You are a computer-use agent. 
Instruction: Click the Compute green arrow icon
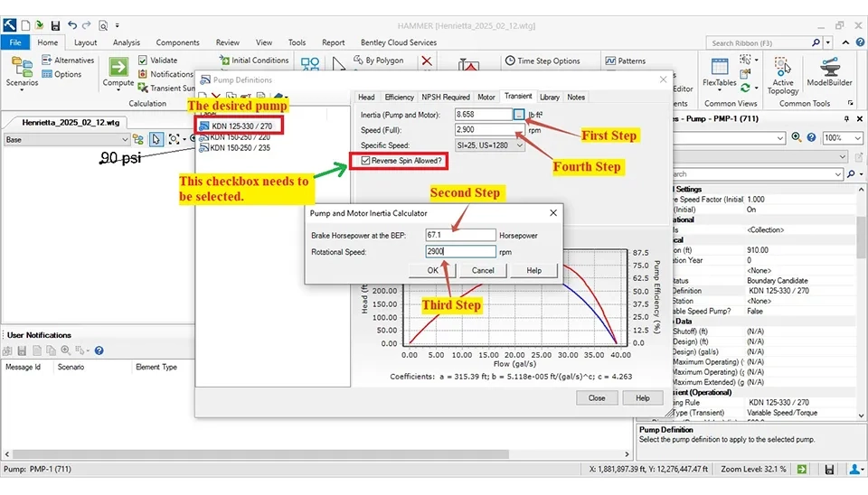click(118, 67)
